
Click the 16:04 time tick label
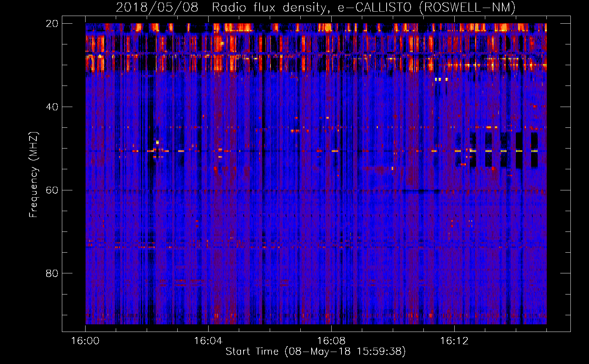(208, 341)
